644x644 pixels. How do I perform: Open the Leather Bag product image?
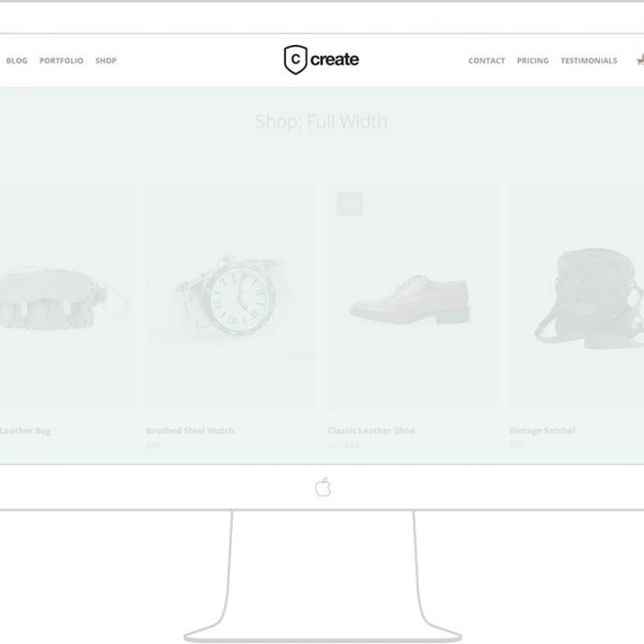coord(67,296)
